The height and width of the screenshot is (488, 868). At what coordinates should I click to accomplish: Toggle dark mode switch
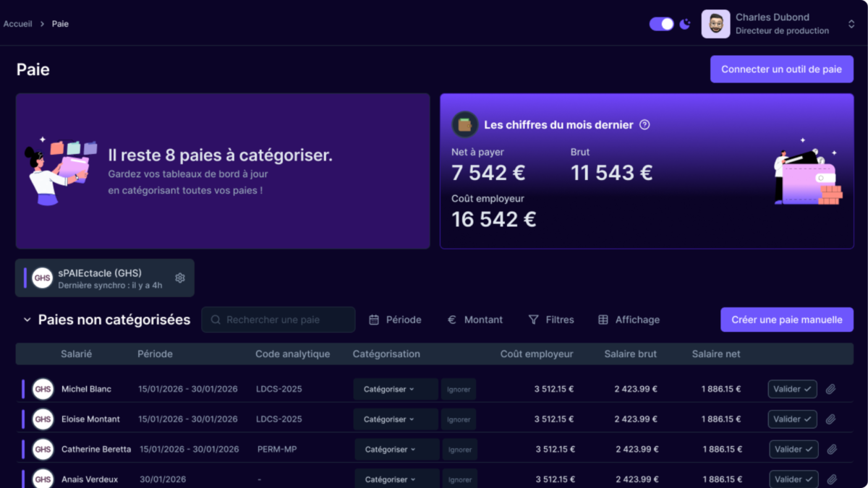click(661, 23)
